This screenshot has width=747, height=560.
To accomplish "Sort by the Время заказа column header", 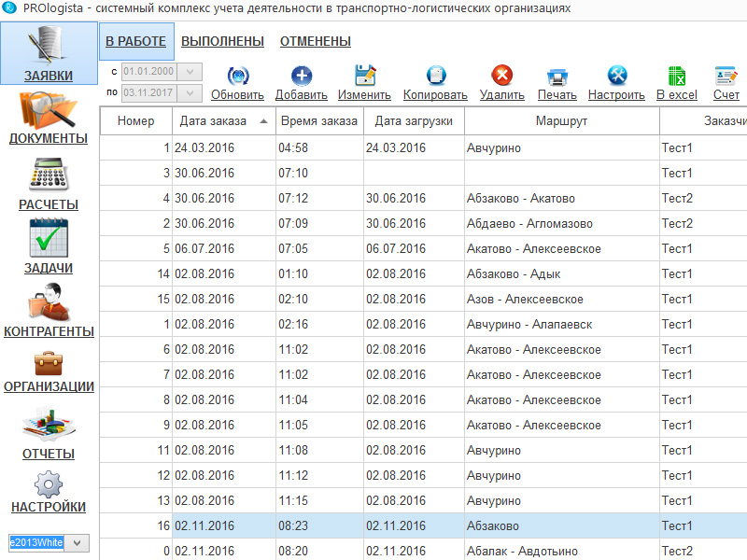I will 319,121.
